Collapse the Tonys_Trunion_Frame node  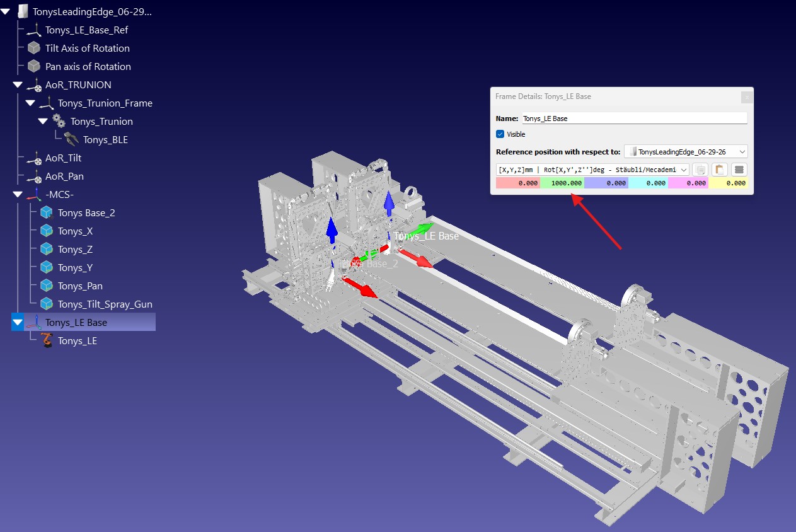30,103
